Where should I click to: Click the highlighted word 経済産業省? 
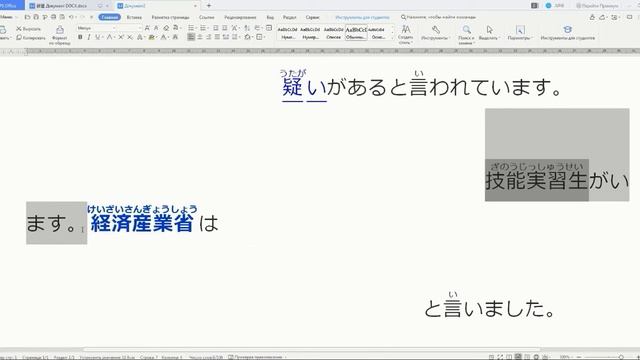142,223
